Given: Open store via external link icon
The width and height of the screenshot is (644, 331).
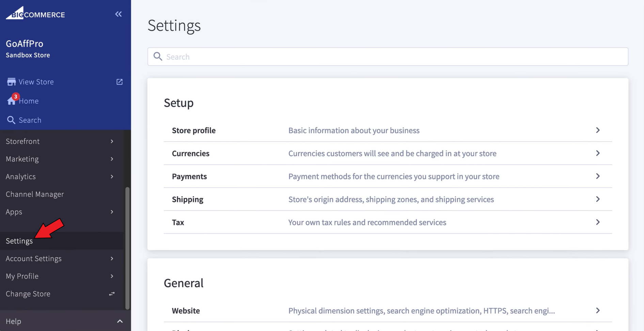Looking at the screenshot, I should 120,82.
